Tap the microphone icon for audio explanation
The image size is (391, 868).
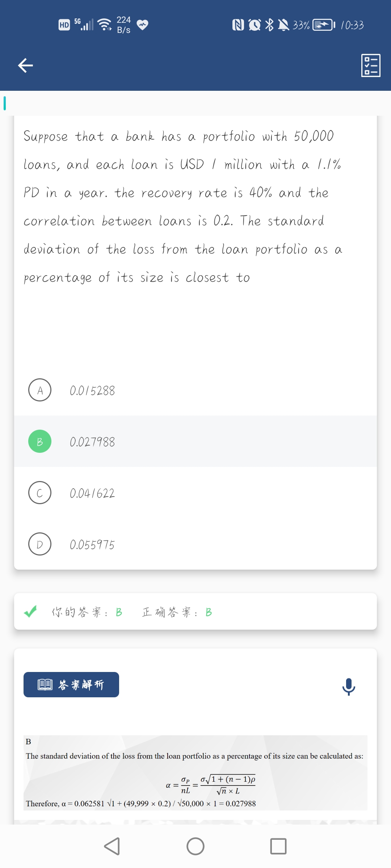click(349, 686)
